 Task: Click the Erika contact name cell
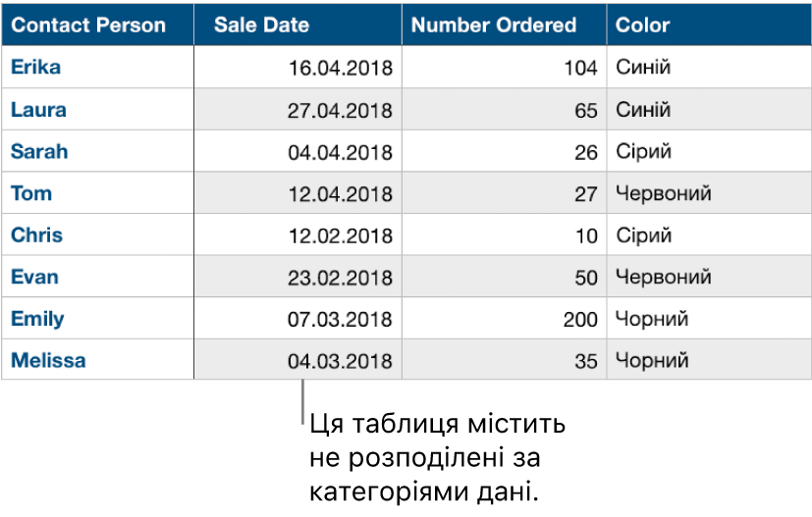coord(35,68)
